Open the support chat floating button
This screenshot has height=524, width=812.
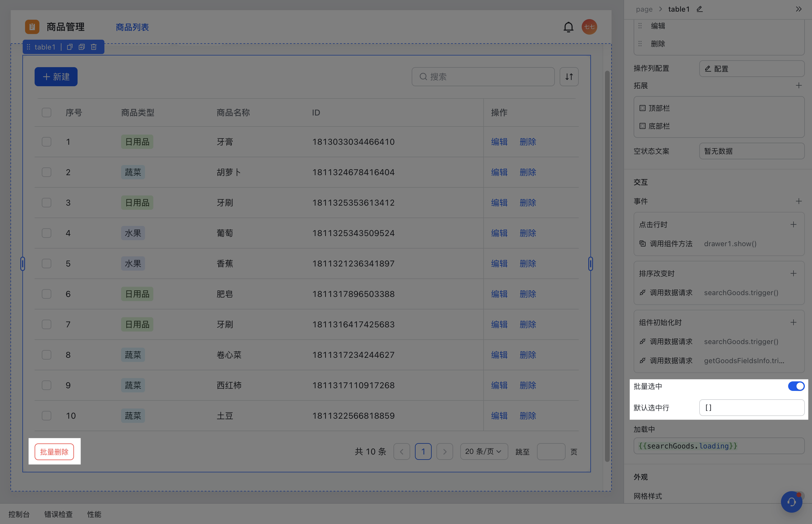[791, 502]
